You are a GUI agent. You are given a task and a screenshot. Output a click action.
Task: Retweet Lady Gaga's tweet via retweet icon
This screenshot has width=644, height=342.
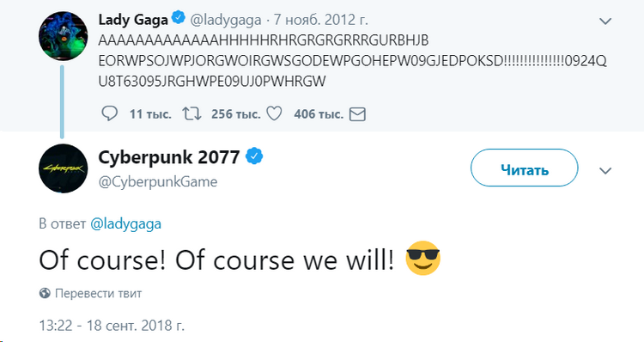(x=191, y=114)
